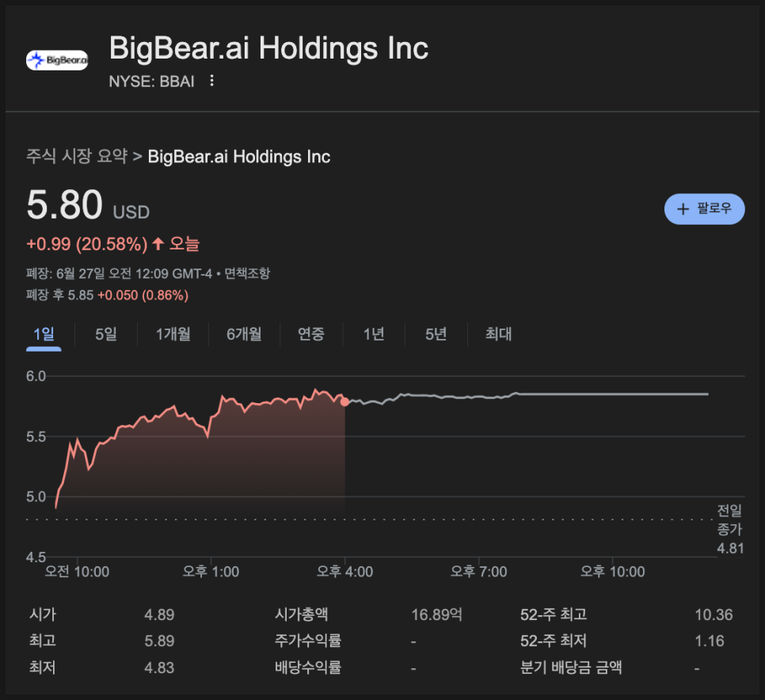765x700 pixels.
Task: Click the BigBear.ai Holdings Inc title
Action: (268, 48)
